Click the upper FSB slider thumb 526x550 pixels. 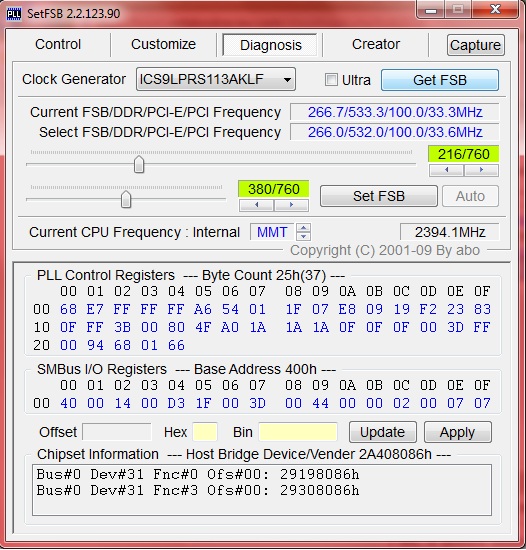[139, 164]
